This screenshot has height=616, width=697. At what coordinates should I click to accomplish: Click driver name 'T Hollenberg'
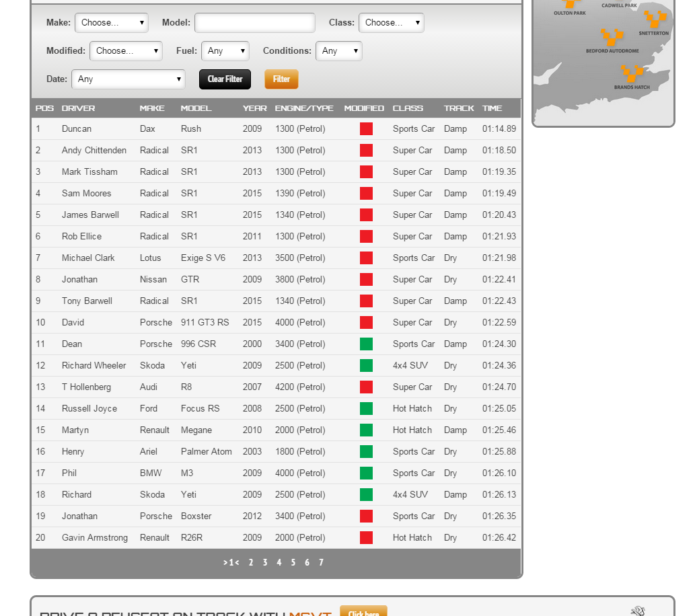[86, 387]
